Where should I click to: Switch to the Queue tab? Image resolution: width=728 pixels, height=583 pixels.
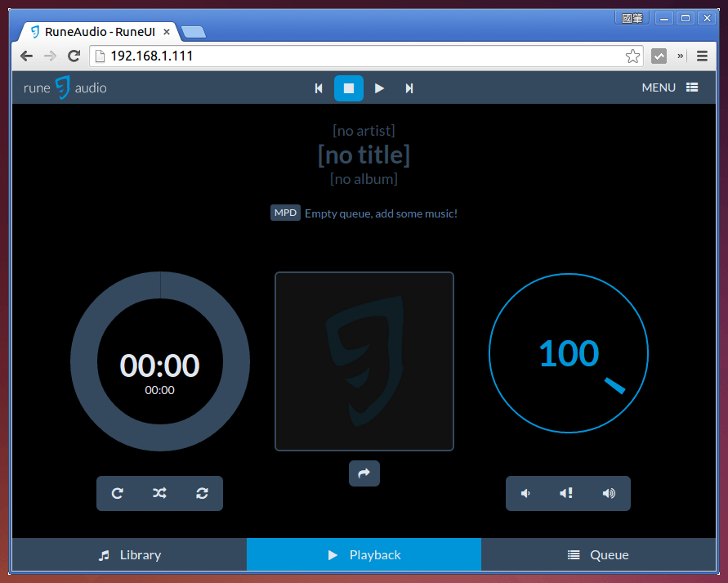pyautogui.click(x=598, y=554)
